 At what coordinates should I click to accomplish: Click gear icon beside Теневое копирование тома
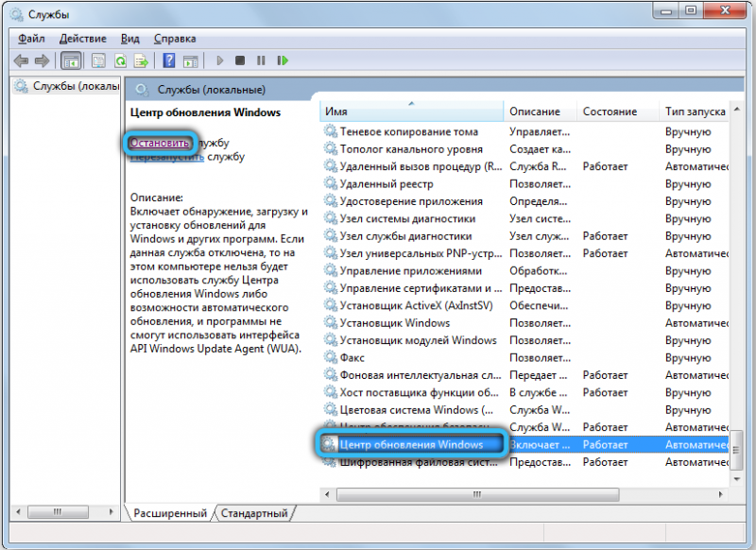[330, 131]
